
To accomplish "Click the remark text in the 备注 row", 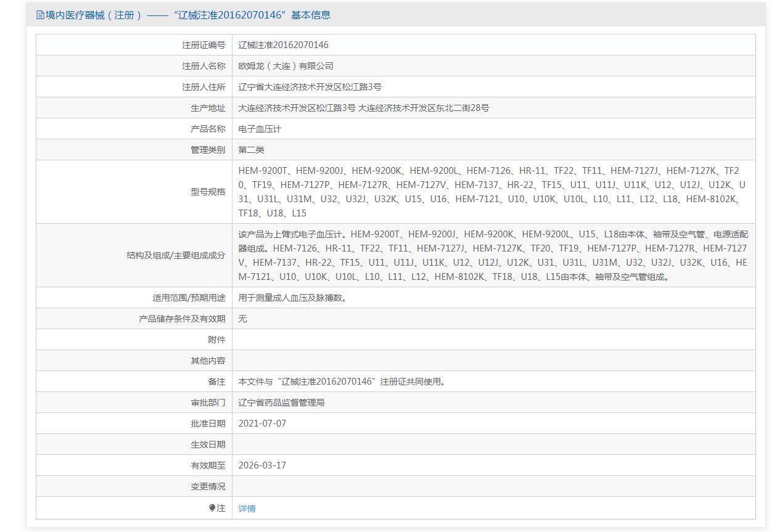I will pyautogui.click(x=342, y=382).
